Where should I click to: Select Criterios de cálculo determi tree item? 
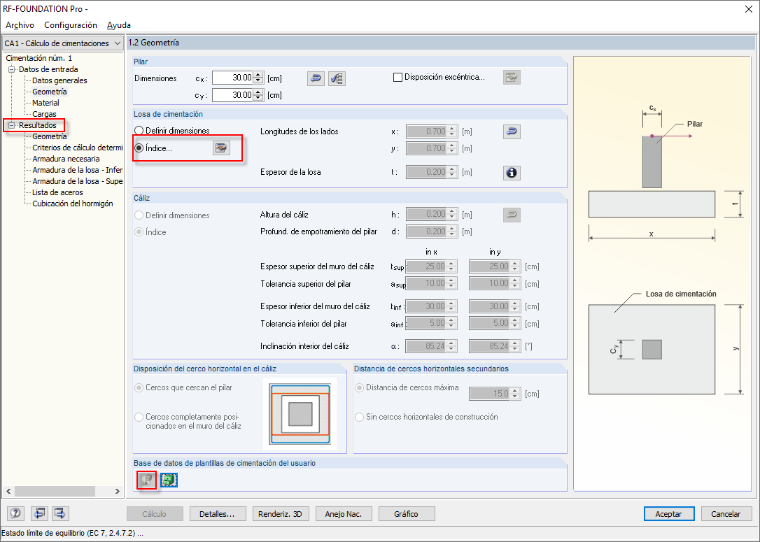point(78,147)
